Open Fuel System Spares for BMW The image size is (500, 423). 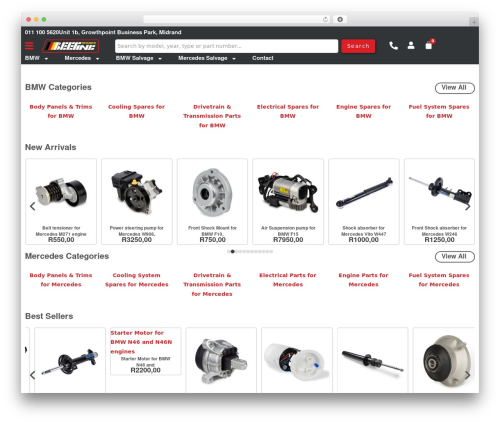439,111
